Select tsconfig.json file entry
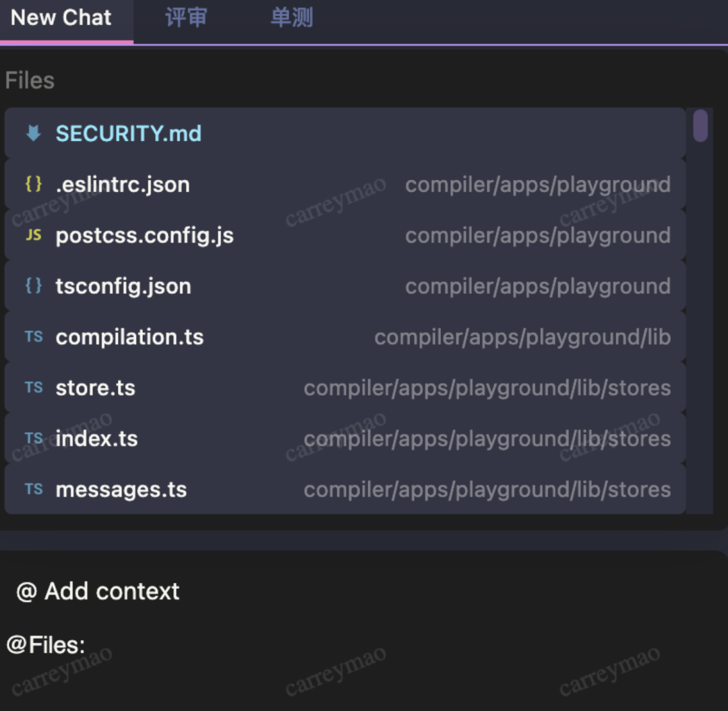Screen dimensions: 728x711 click(x=345, y=286)
